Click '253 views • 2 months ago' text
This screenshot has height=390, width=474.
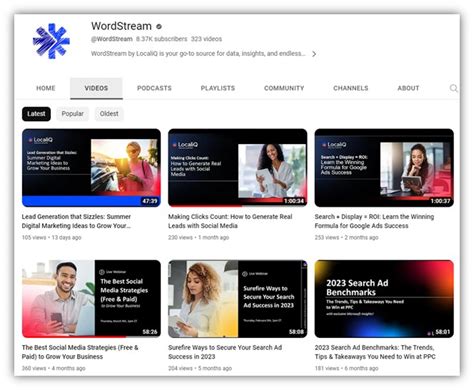coord(346,238)
